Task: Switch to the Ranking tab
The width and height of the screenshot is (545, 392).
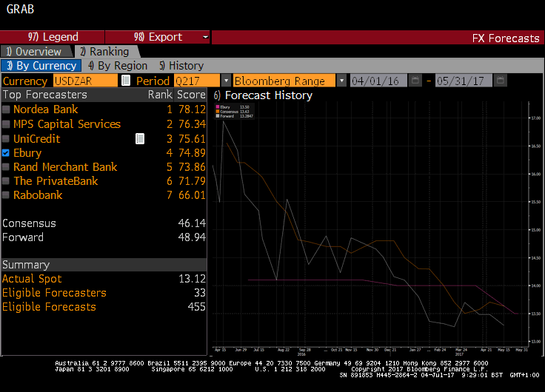Action: tap(107, 52)
